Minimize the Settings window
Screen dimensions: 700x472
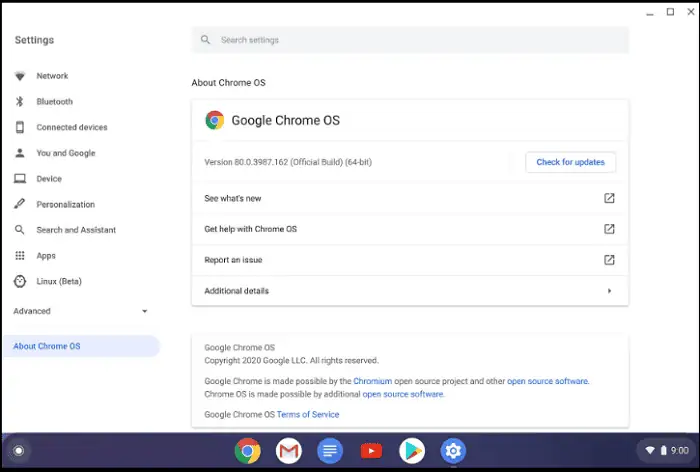pyautogui.click(x=650, y=13)
